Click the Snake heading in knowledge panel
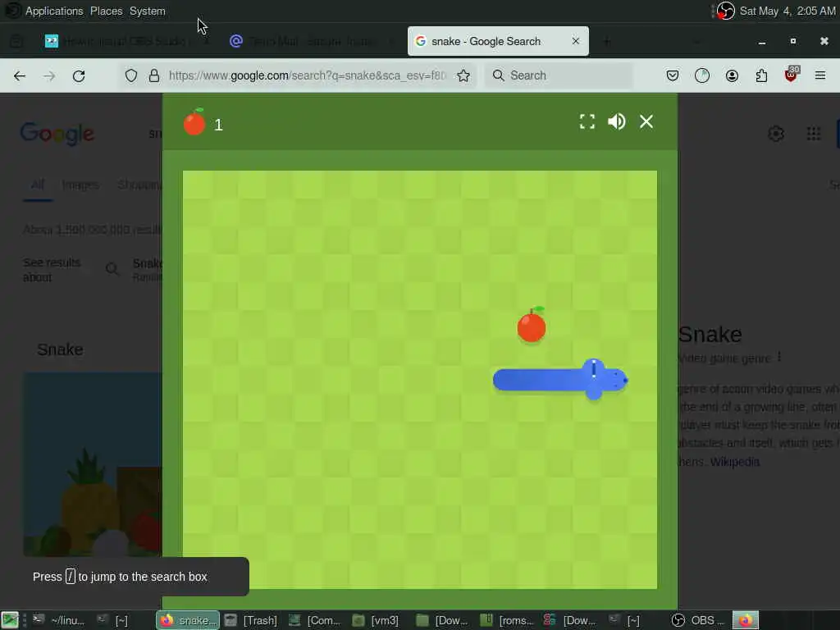Viewport: 840px width, 630px height. [710, 335]
